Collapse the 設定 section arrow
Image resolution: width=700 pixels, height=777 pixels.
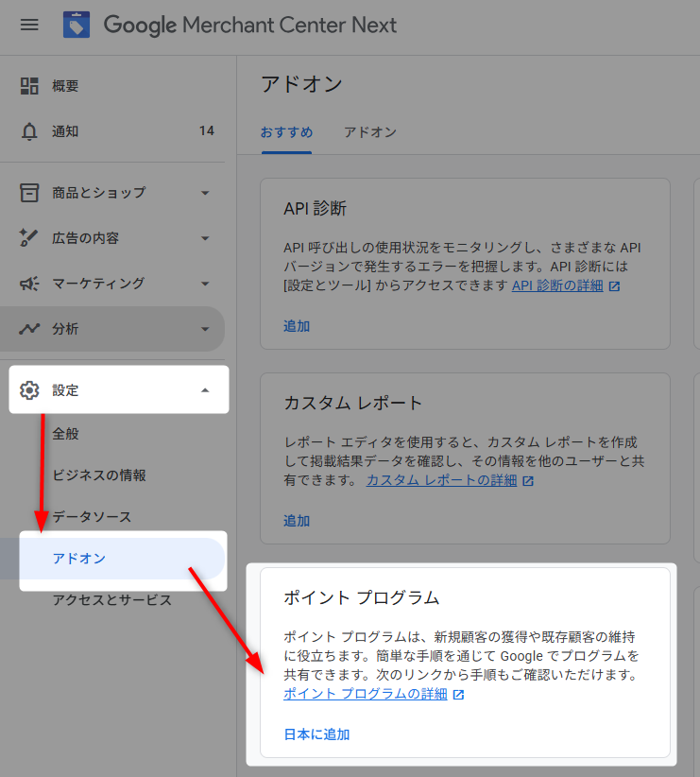click(205, 390)
